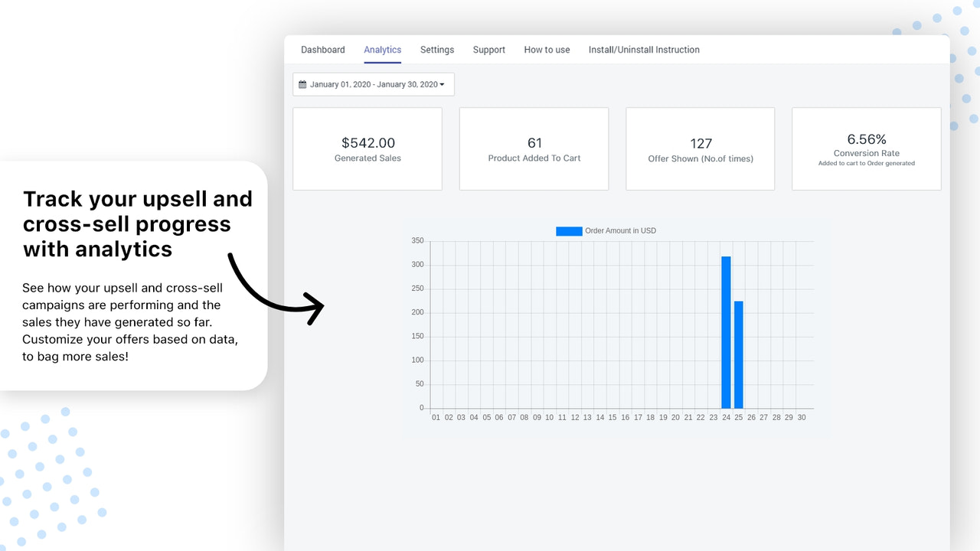
Task: Click the $542.00 sales figure
Action: [x=368, y=142]
